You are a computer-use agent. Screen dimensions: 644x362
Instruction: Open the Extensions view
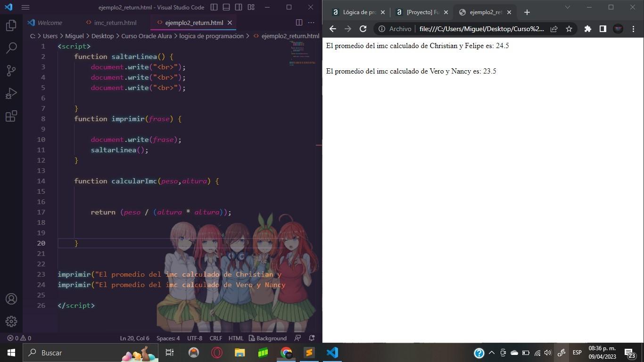11,116
